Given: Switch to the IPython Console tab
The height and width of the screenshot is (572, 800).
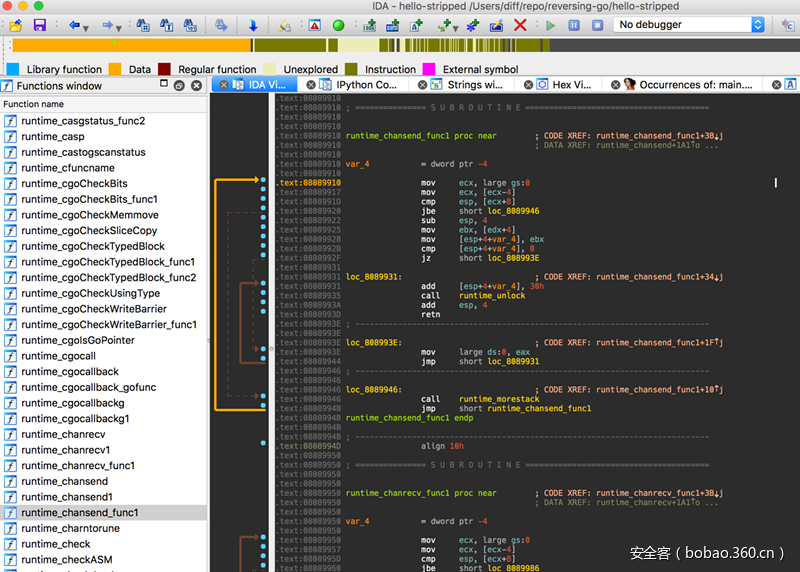Looking at the screenshot, I should click(x=366, y=85).
